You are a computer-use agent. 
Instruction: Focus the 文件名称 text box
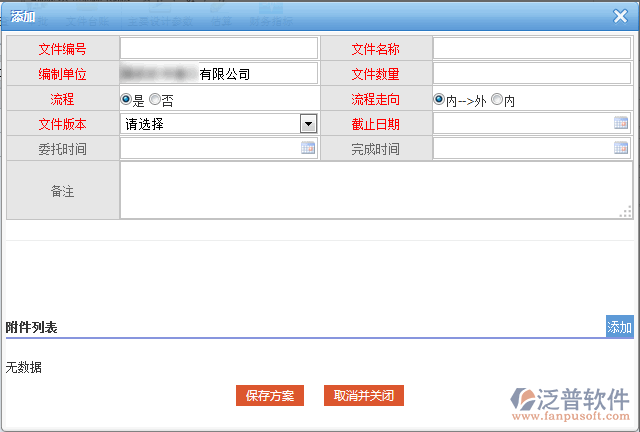pyautogui.click(x=531, y=49)
